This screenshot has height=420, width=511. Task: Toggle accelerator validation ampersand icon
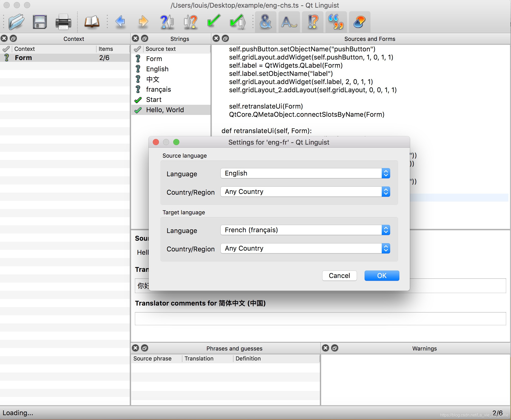click(265, 22)
